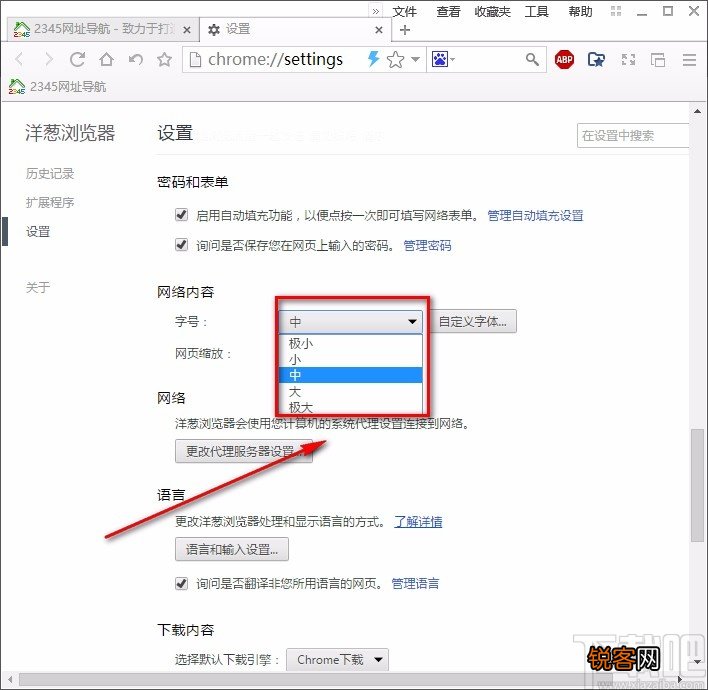Viewport: 708px width, 690px height.
Task: Select the 设置 tab
Action: pos(296,29)
